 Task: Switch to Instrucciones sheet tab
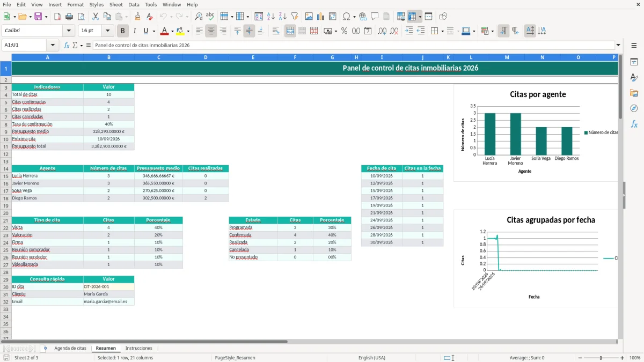[x=138, y=348]
